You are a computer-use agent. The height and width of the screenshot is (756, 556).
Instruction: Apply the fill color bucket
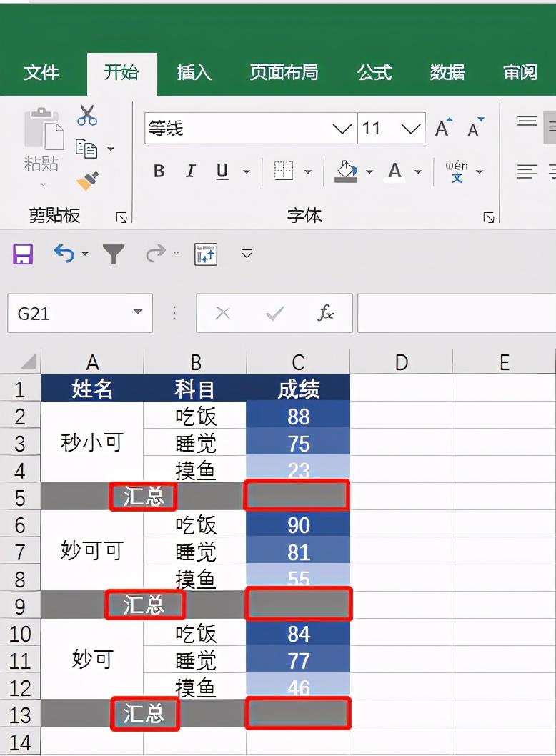pyautogui.click(x=346, y=171)
